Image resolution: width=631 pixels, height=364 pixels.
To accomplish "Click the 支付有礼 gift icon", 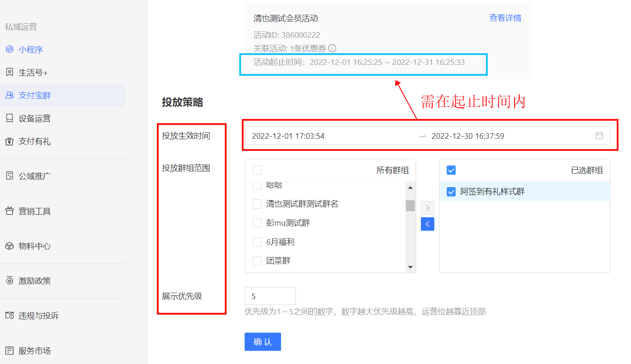I will pos(9,141).
